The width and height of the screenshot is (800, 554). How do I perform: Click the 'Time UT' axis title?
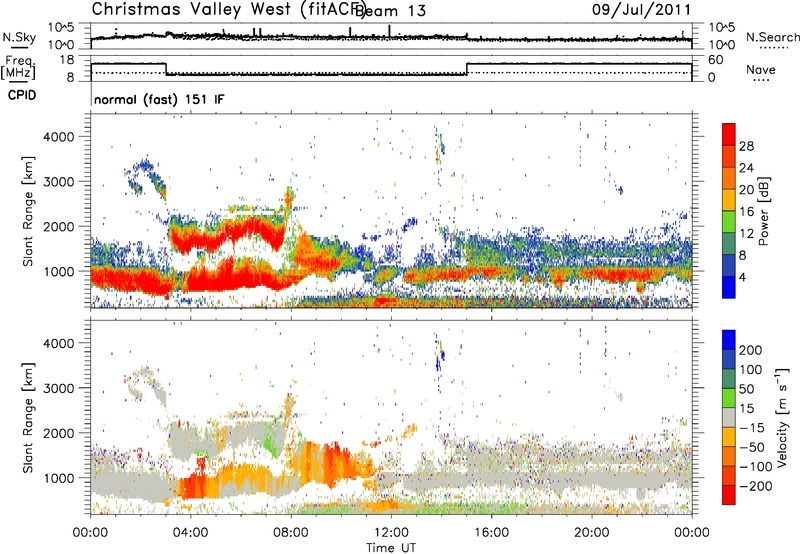[391, 548]
